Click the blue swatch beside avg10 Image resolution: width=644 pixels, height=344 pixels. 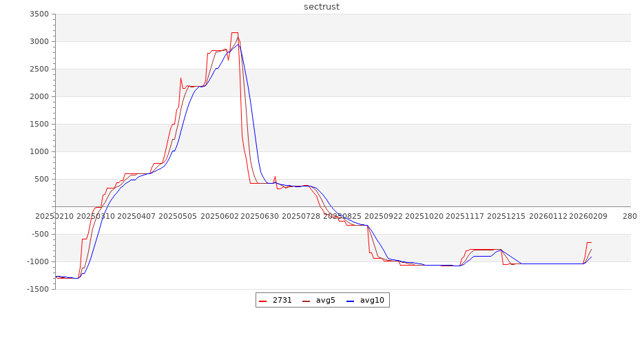tap(350, 301)
